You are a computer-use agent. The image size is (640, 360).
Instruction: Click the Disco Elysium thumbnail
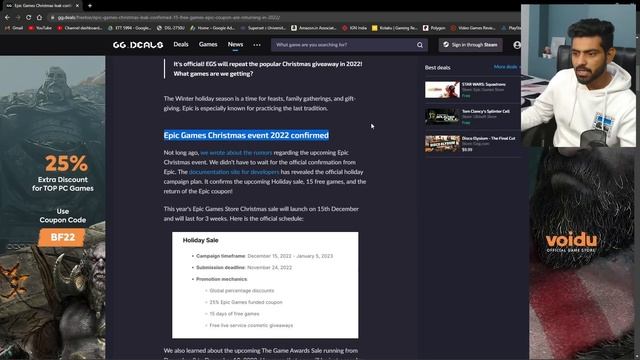tap(442, 144)
